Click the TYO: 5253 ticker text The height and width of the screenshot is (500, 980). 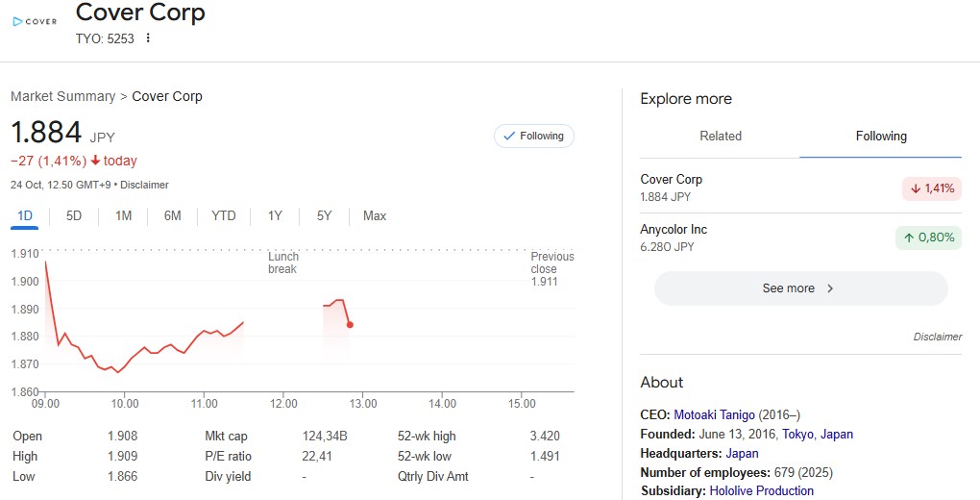[105, 38]
